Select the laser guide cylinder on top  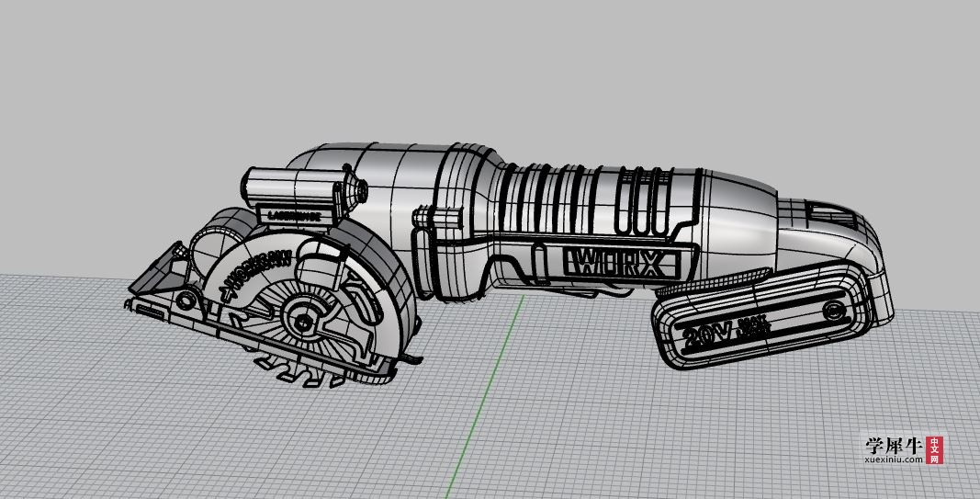coord(302,187)
